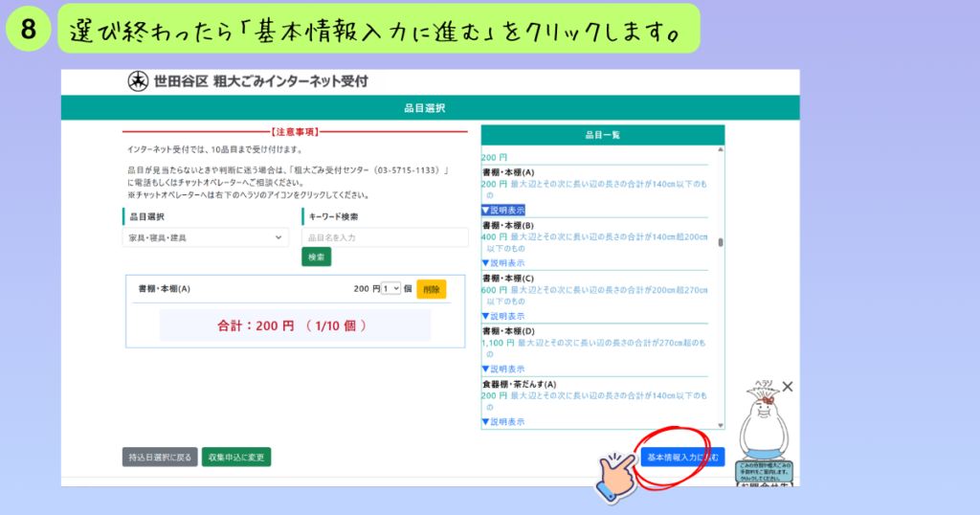Expand 説明表示 under 書棚・本棚(B)
This screenshot has height=515, width=980.
pos(503,263)
